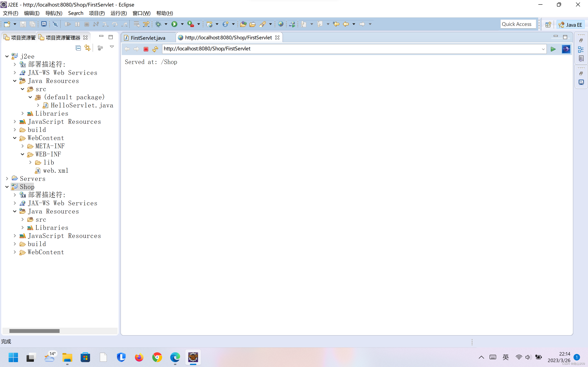The image size is (588, 367).
Task: Toggle Link with Editor in explorer
Action: click(87, 48)
